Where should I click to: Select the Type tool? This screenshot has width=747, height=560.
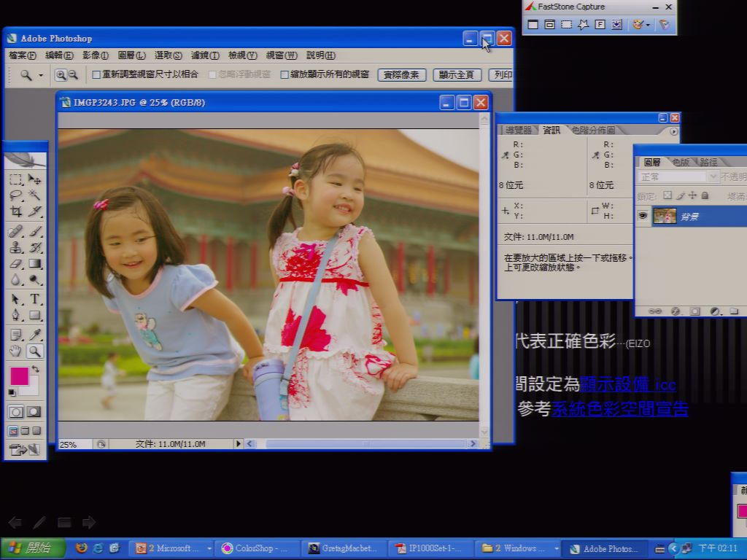coord(34,299)
